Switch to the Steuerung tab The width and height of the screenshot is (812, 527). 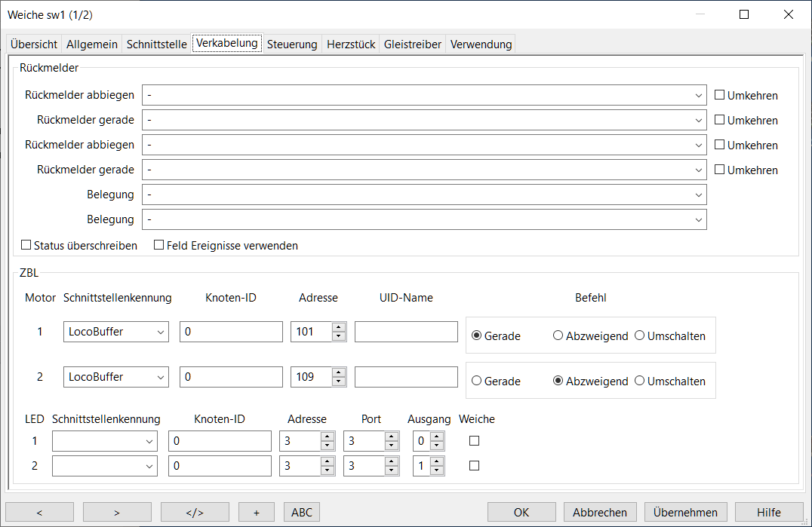[x=292, y=44]
